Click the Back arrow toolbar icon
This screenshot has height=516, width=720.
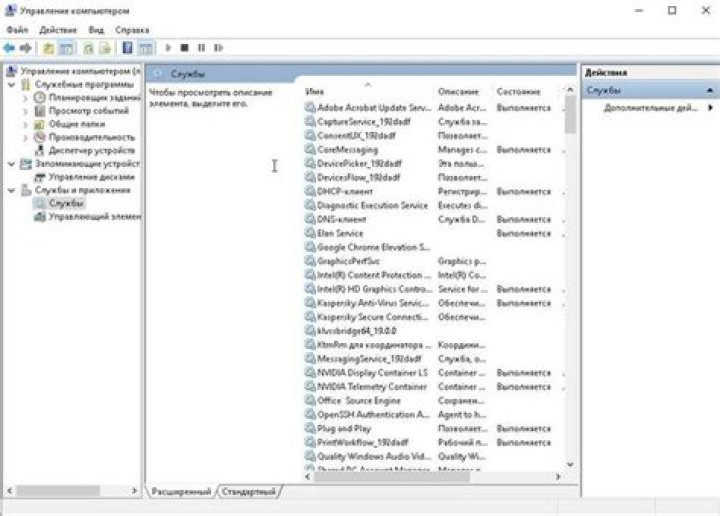tap(9, 48)
